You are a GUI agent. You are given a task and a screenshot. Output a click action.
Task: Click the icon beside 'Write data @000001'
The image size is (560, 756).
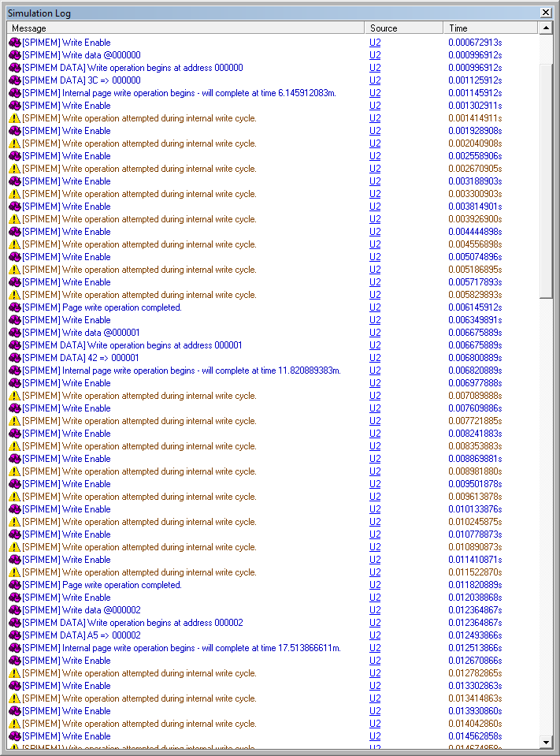14,333
